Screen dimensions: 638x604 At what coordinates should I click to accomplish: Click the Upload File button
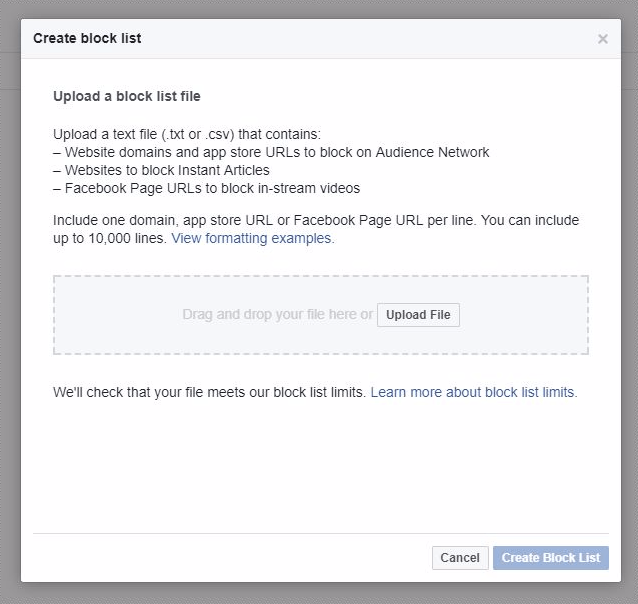(x=418, y=315)
